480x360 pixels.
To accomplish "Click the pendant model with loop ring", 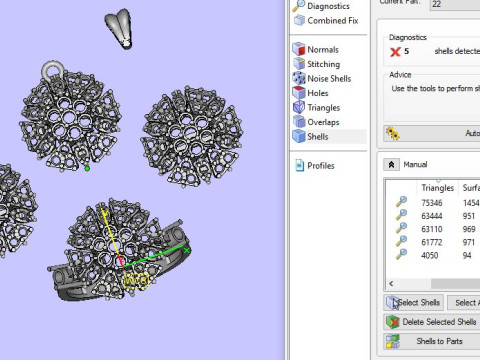I will (x=69, y=117).
